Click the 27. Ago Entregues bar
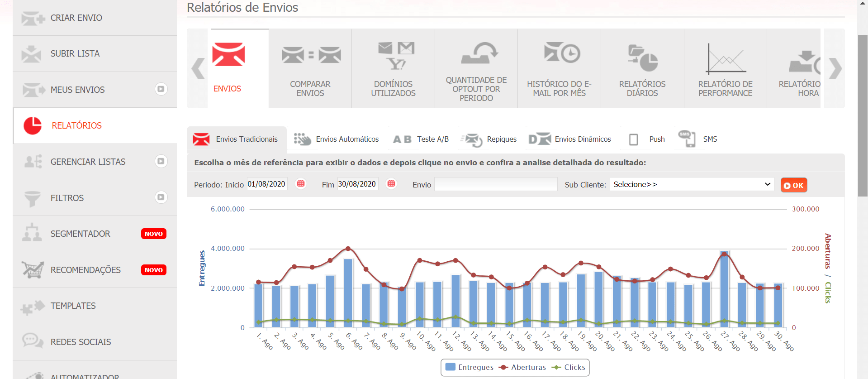 pos(724,289)
